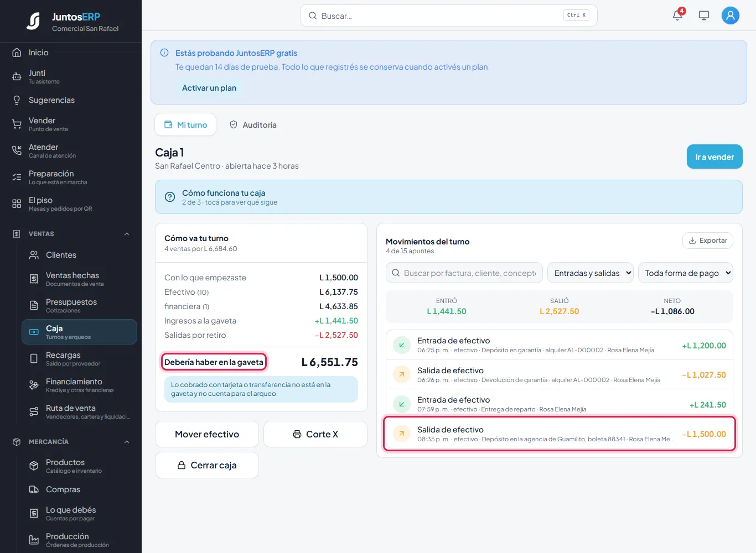Open the Entradas y salidas dropdown
The image size is (756, 553).
pyautogui.click(x=591, y=273)
